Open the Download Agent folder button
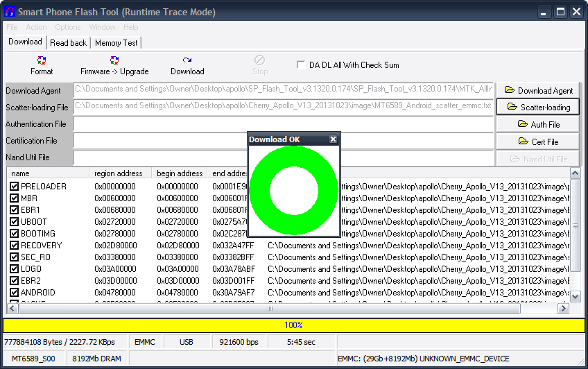Screen dimensions: 588x369 [538, 90]
